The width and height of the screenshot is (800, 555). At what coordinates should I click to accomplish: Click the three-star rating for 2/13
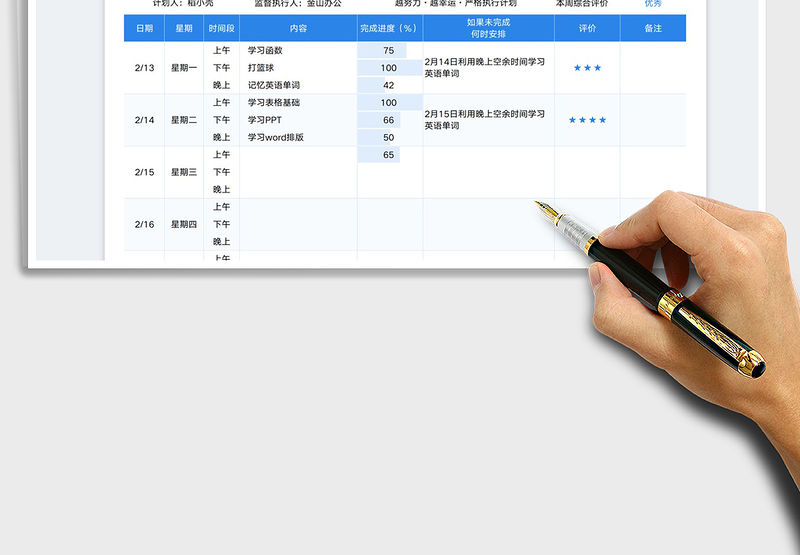pos(587,68)
